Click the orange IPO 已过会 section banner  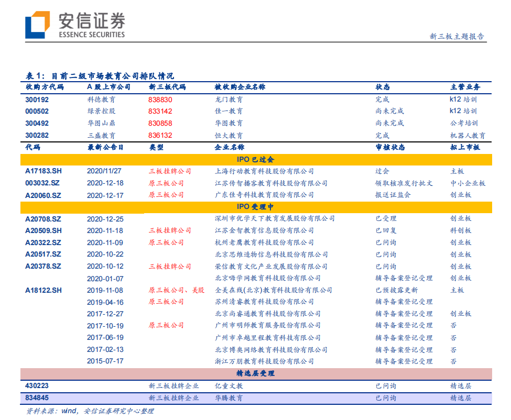256,159
